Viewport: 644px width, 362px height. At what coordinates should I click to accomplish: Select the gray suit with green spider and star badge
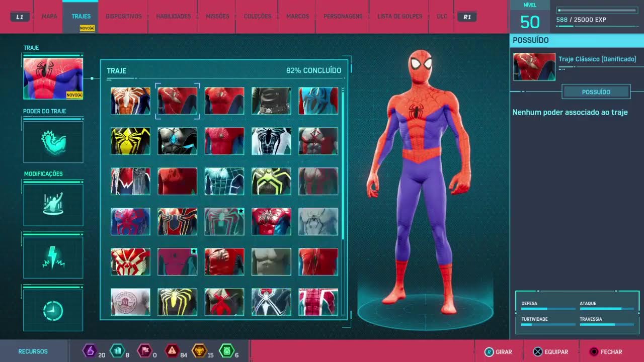(224, 221)
